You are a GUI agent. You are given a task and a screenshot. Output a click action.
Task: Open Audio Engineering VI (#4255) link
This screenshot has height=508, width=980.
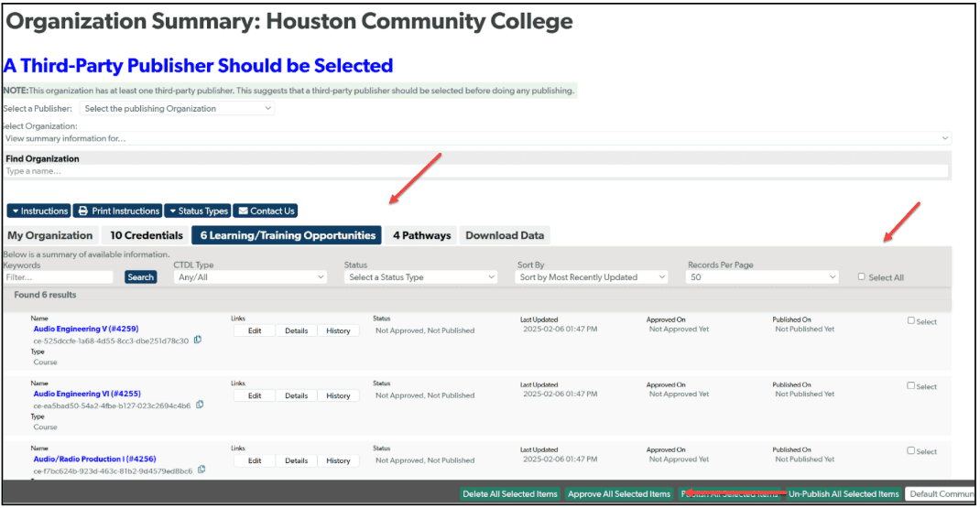coord(87,394)
